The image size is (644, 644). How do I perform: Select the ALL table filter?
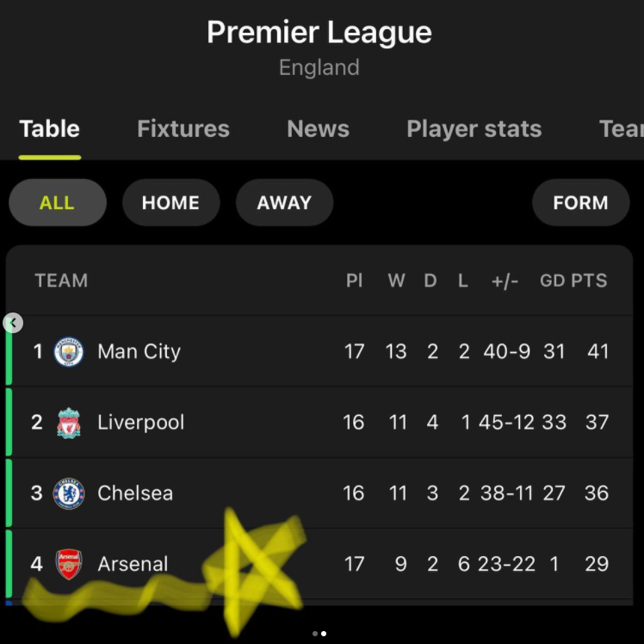tap(57, 203)
